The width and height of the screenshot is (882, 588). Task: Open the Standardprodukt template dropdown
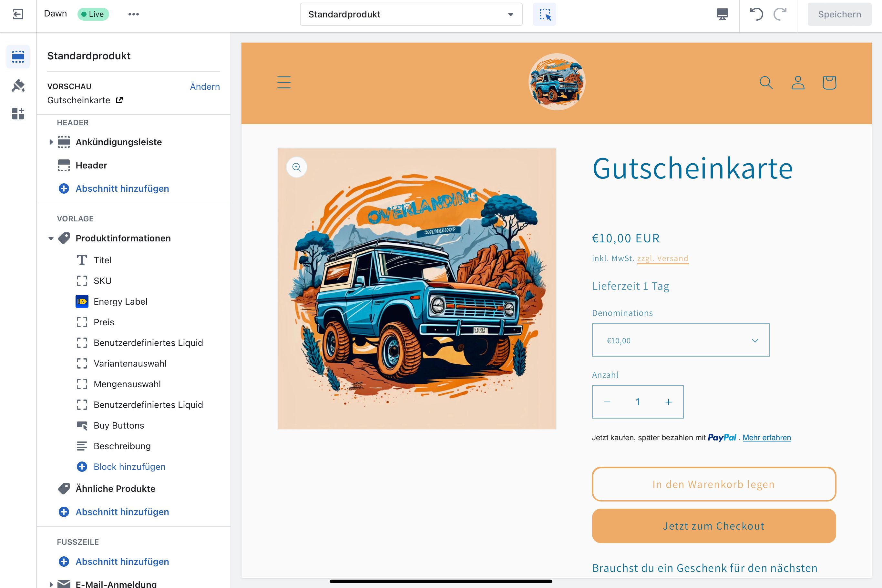(x=411, y=14)
